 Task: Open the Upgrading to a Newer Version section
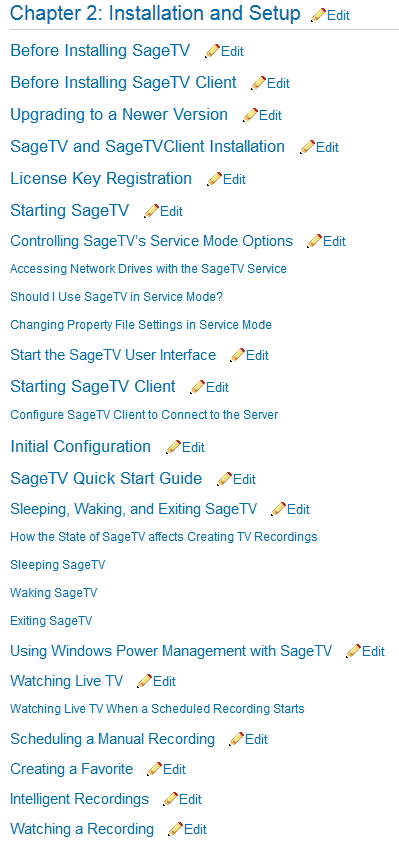pos(119,115)
